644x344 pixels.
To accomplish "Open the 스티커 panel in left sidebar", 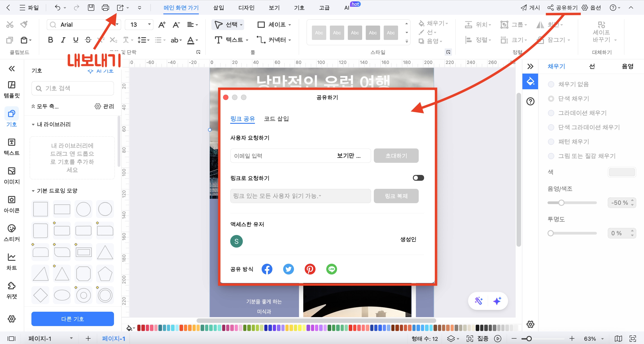I will [x=11, y=232].
